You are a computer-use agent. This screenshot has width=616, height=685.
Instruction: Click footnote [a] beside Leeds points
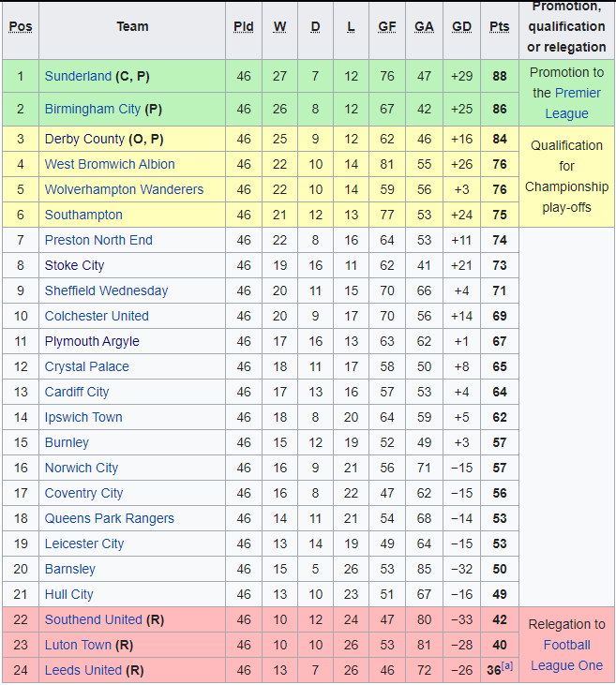(507, 666)
